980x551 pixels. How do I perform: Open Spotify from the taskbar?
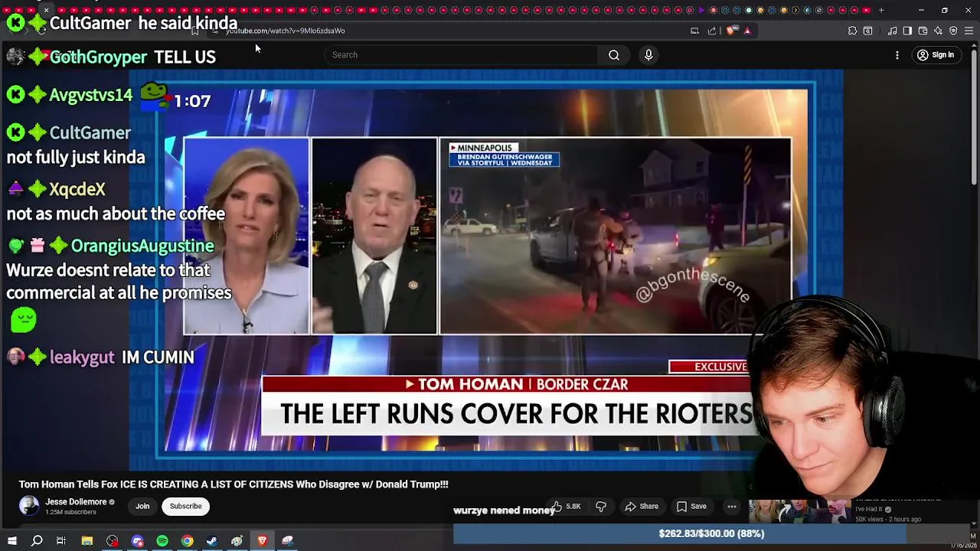click(x=162, y=541)
